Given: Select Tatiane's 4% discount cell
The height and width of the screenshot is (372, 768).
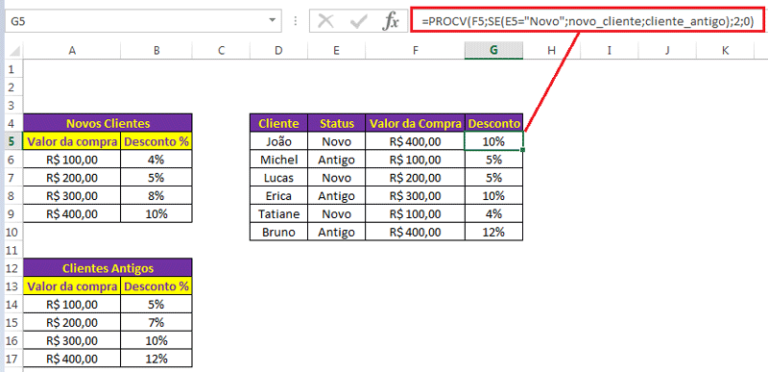Looking at the screenshot, I should tap(494, 214).
